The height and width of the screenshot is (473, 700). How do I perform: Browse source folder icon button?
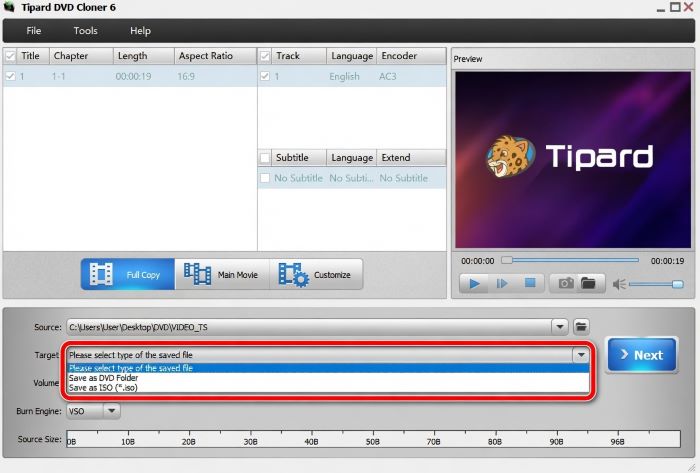point(581,327)
